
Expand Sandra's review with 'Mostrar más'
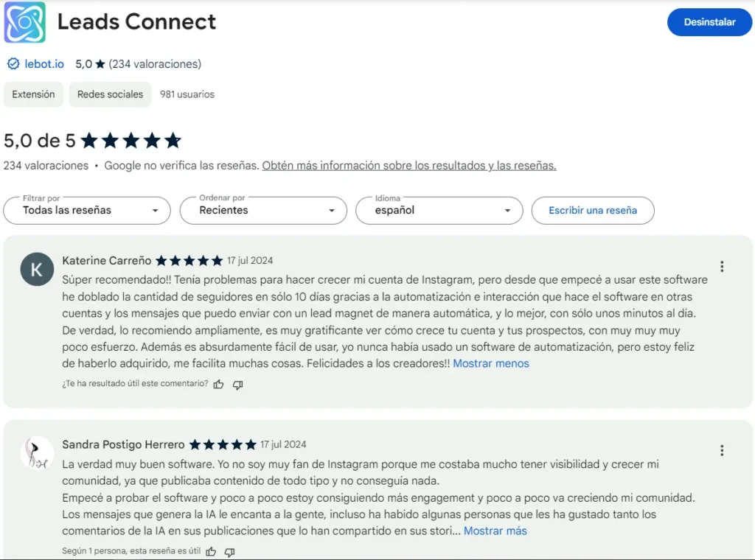[x=495, y=531]
